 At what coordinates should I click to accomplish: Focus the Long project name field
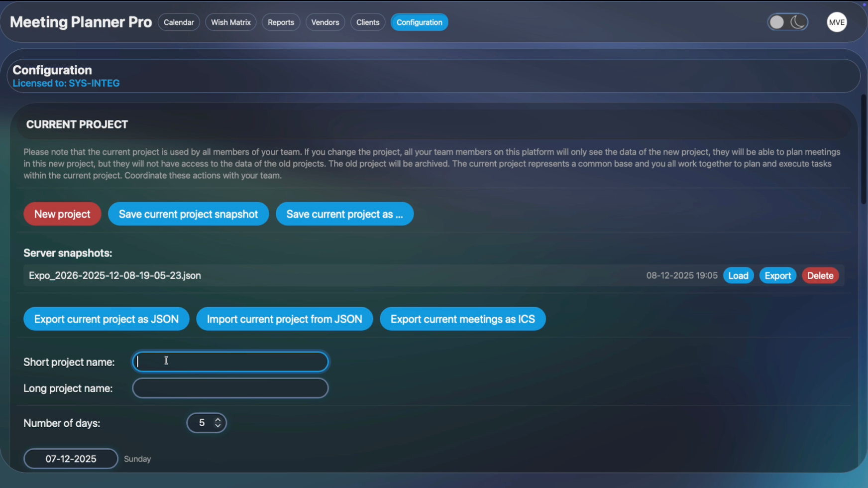coord(230,388)
